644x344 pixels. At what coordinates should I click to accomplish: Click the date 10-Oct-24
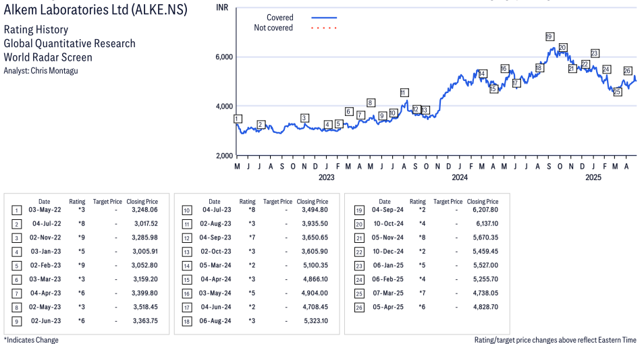coord(389,224)
